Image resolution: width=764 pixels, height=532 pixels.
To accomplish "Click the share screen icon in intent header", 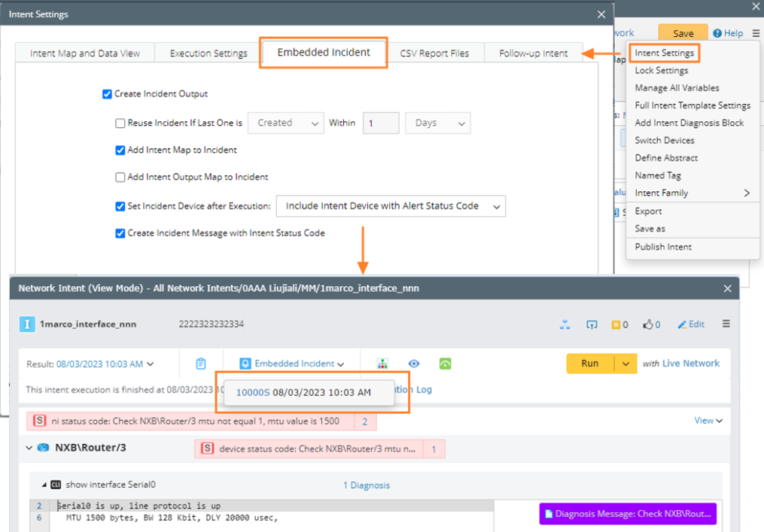I will coord(592,324).
